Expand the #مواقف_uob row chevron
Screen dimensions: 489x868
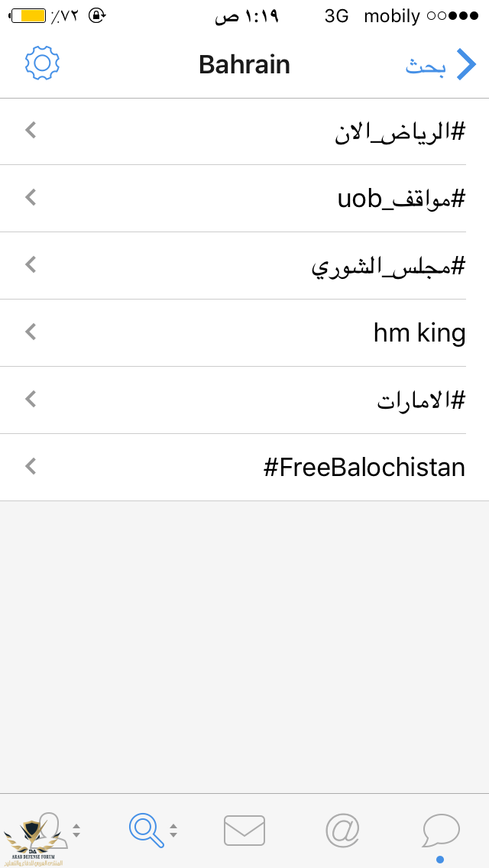point(31,198)
